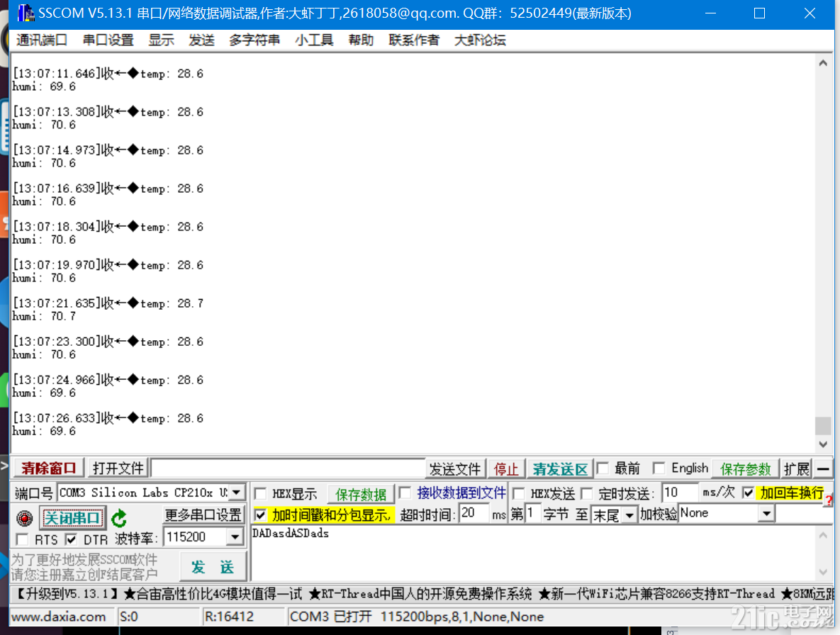840x635 pixels.
Task: Toggle the RTS checkbox
Action: pos(22,539)
